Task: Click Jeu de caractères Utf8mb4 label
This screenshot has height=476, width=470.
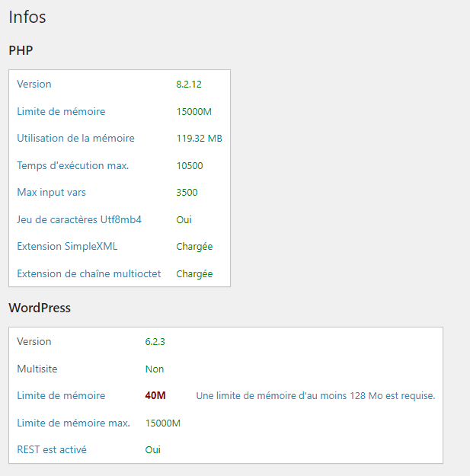Action: [79, 219]
